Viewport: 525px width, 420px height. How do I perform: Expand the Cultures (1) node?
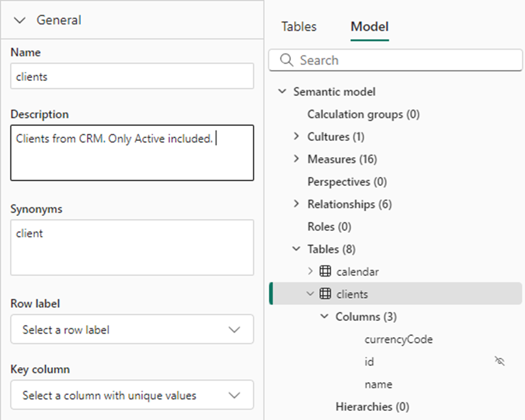(x=296, y=137)
